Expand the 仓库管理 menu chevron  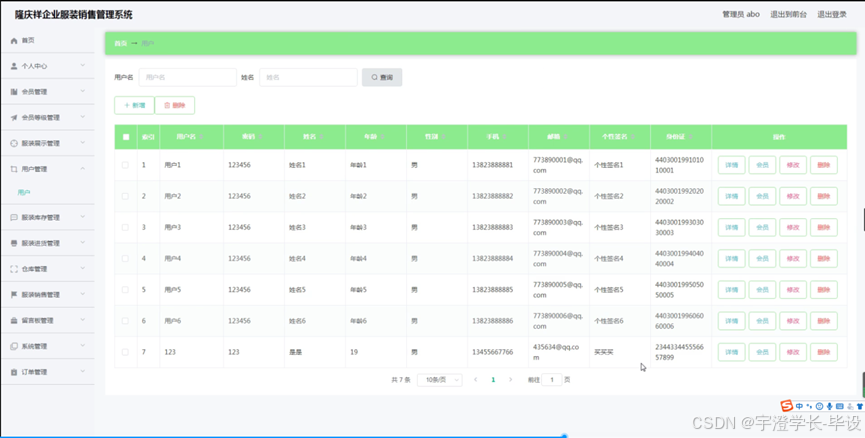coord(83,269)
